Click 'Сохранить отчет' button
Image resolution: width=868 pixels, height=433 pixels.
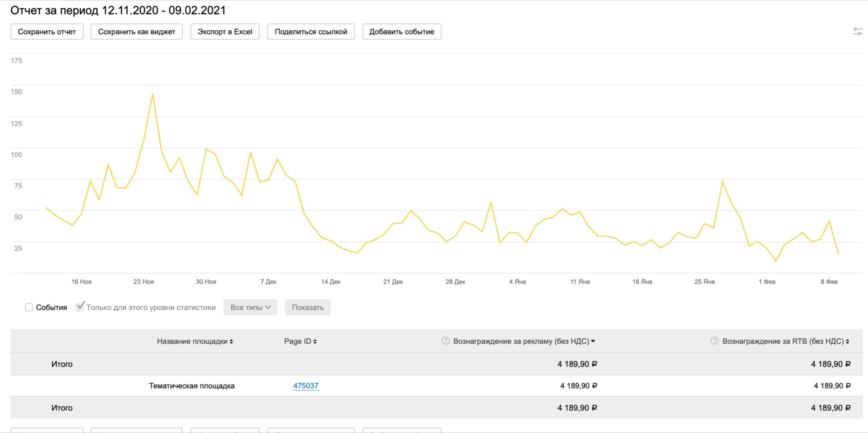tap(47, 32)
